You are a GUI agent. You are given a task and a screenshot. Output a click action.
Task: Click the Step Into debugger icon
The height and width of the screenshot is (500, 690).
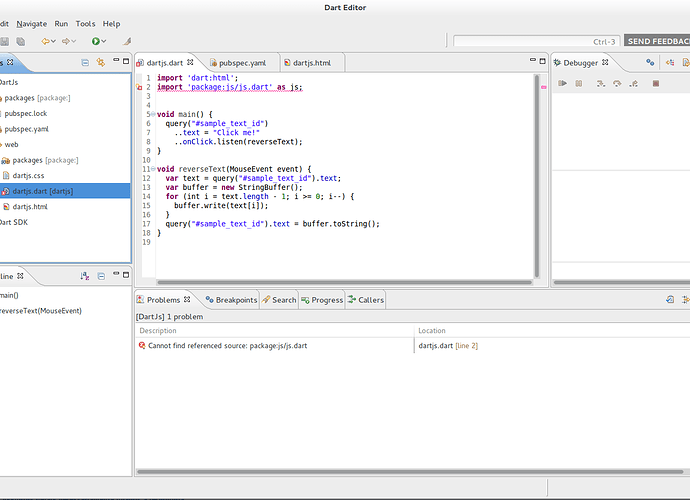point(601,83)
